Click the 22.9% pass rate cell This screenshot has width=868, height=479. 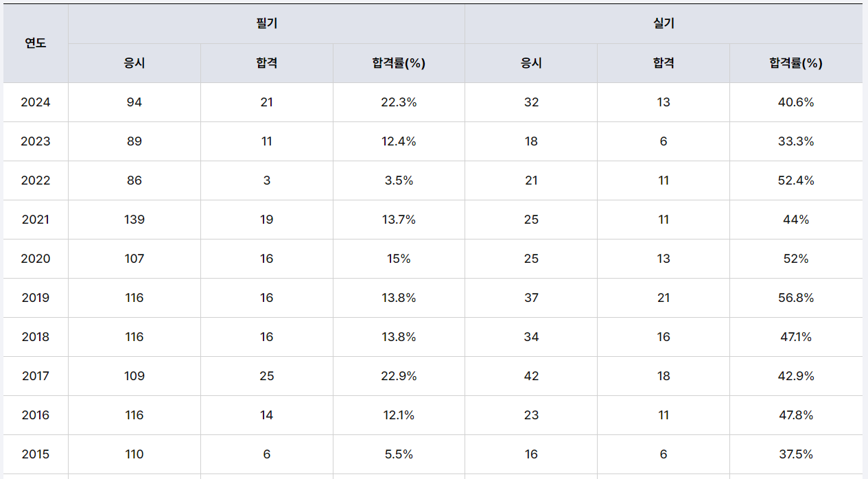[x=399, y=376]
